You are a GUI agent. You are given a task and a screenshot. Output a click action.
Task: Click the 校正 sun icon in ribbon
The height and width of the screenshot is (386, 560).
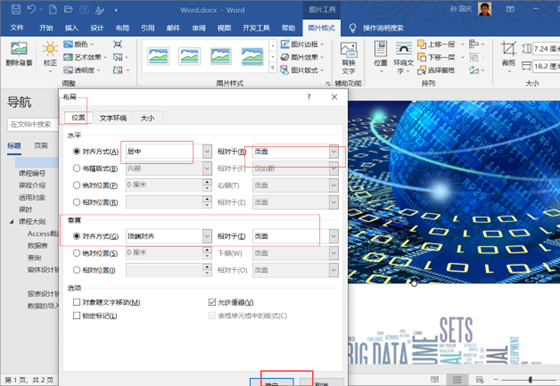point(50,49)
